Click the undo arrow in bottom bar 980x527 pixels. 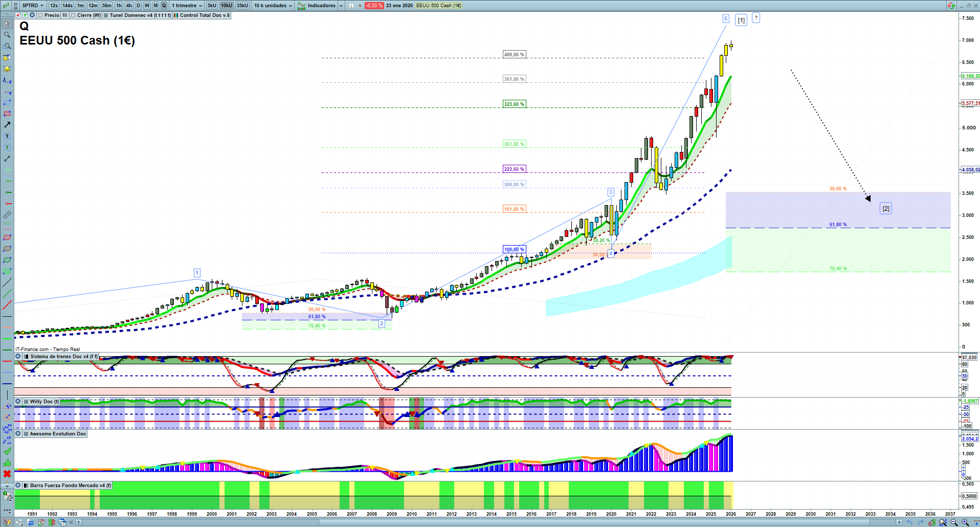click(909, 522)
